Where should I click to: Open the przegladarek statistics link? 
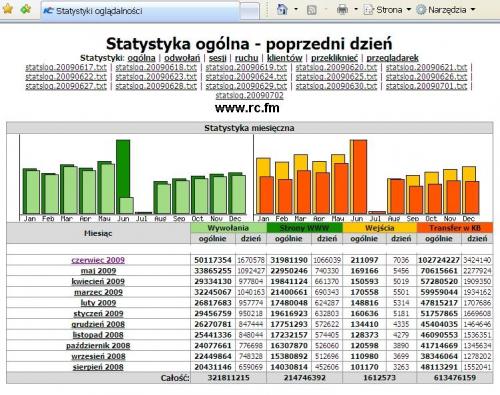pos(392,58)
